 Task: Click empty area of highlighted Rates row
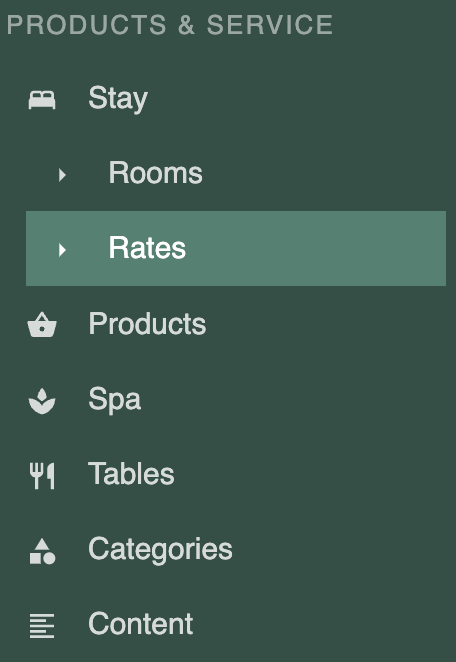[x=316, y=248]
